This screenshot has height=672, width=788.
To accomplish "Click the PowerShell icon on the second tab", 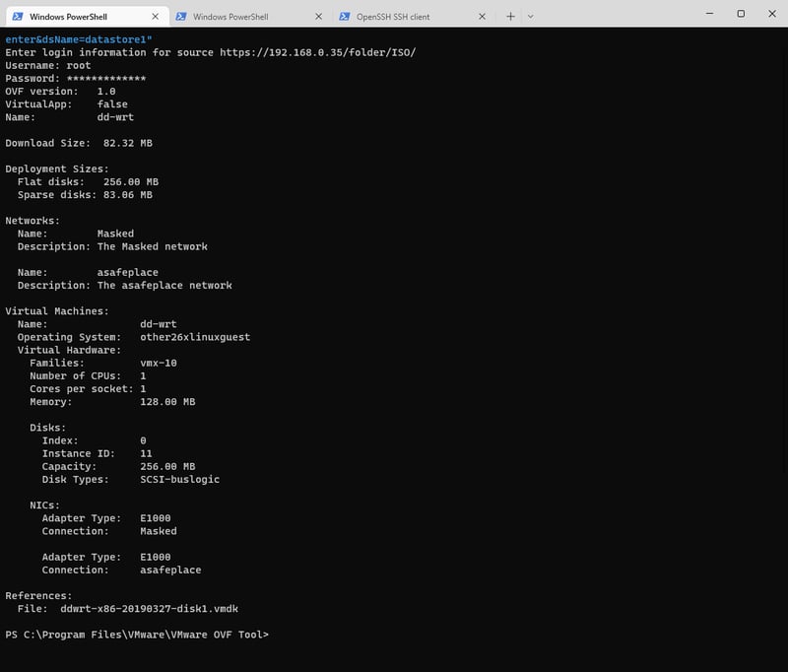I will tap(180, 17).
